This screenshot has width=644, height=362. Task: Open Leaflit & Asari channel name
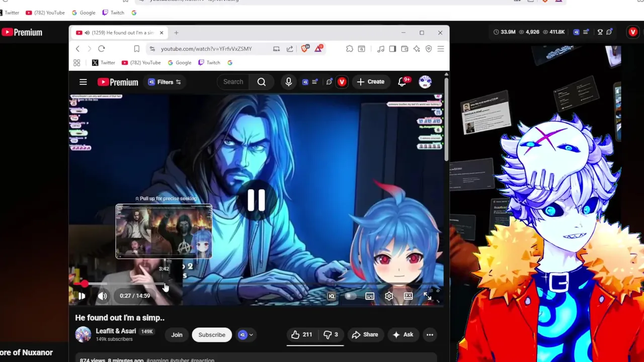pyautogui.click(x=116, y=331)
